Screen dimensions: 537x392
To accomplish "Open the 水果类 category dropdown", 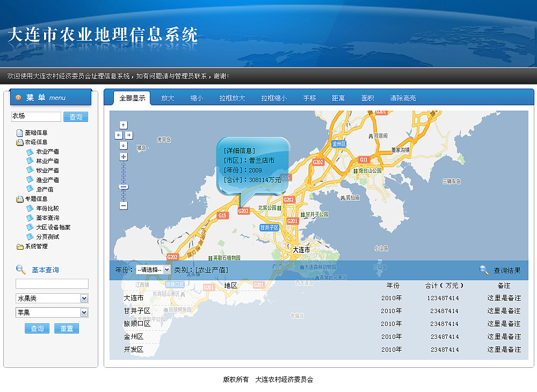I will point(52,299).
